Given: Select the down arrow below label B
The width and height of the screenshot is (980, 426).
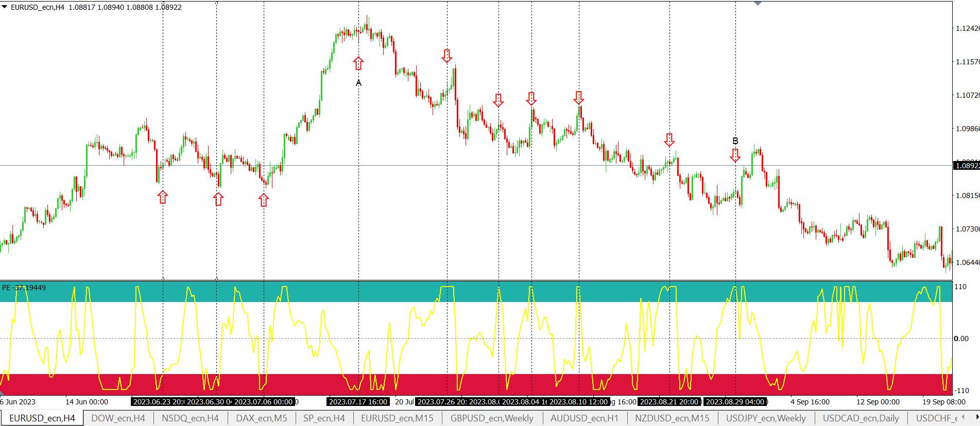Looking at the screenshot, I should pos(735,155).
